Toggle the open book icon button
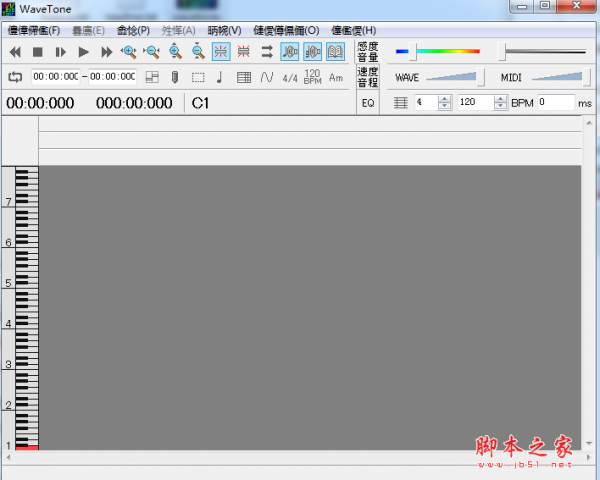600x480 pixels. [335, 51]
